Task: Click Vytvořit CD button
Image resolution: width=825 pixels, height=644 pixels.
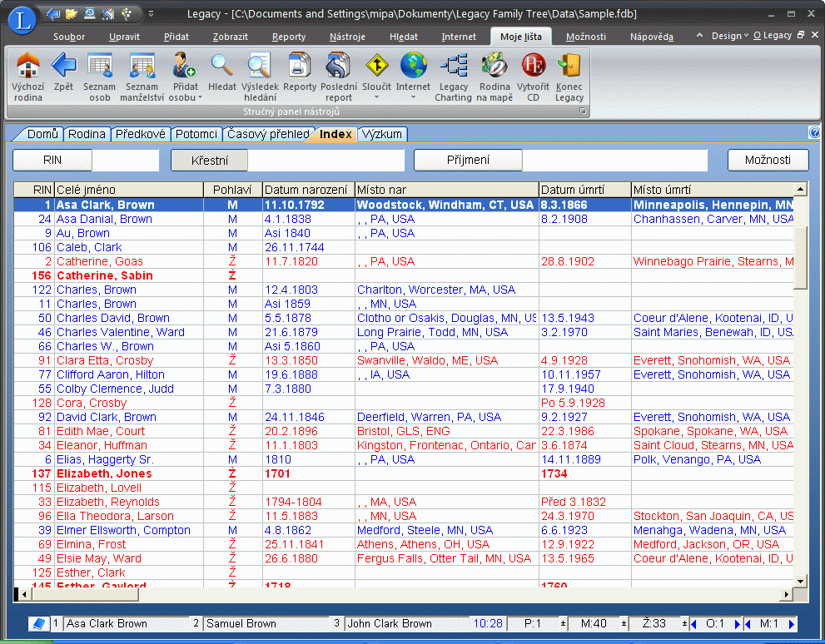Action: 533,77
